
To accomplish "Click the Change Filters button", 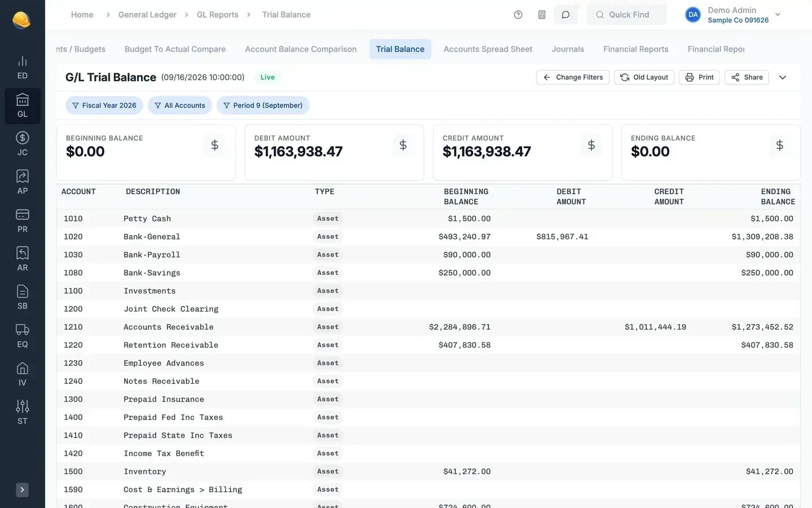I will (573, 77).
